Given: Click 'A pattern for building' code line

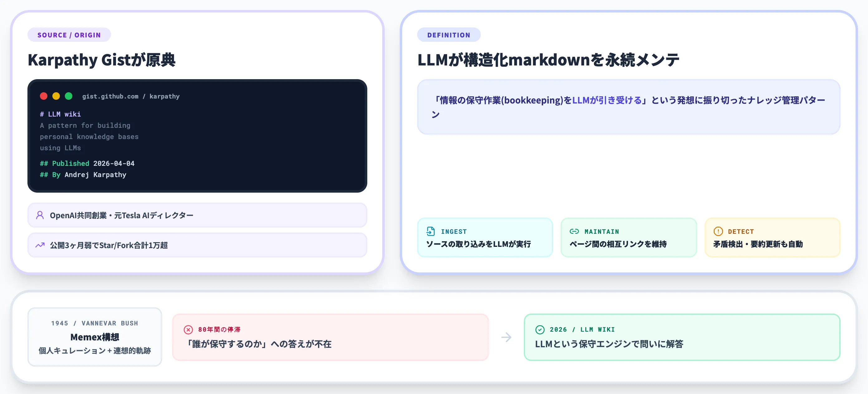Looking at the screenshot, I should 85,125.
